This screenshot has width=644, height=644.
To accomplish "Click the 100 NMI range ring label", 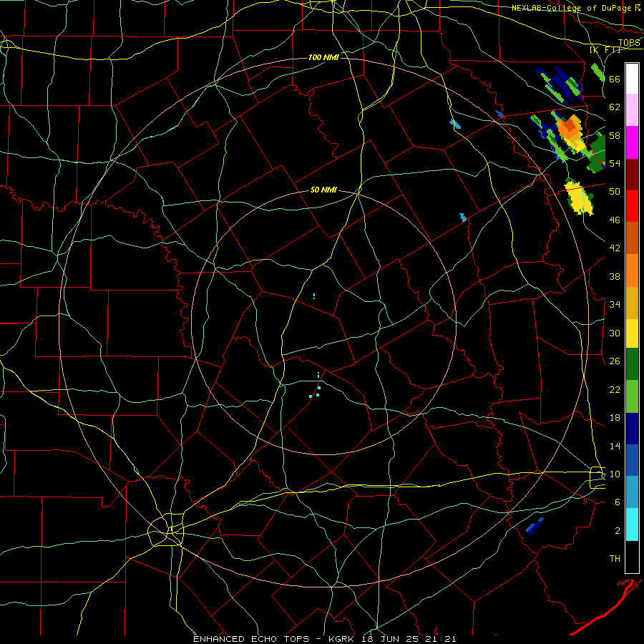I will tap(323, 57).
